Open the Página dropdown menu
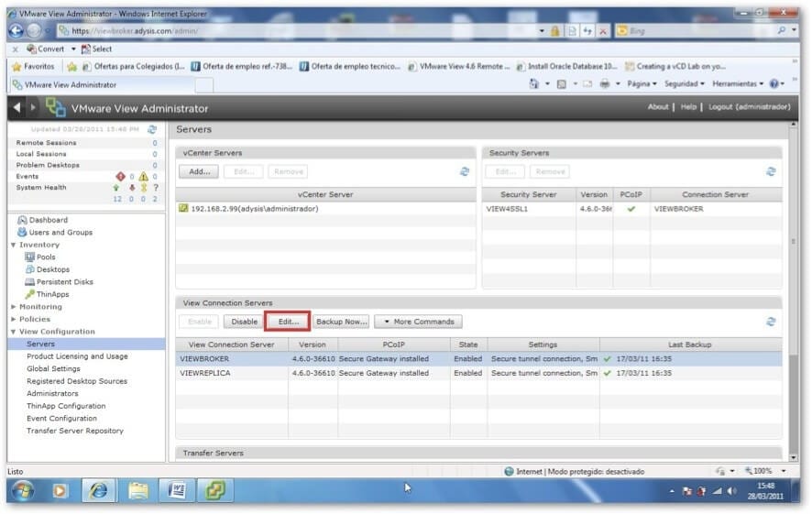Viewport: 812px width, 514px height. tap(642, 84)
